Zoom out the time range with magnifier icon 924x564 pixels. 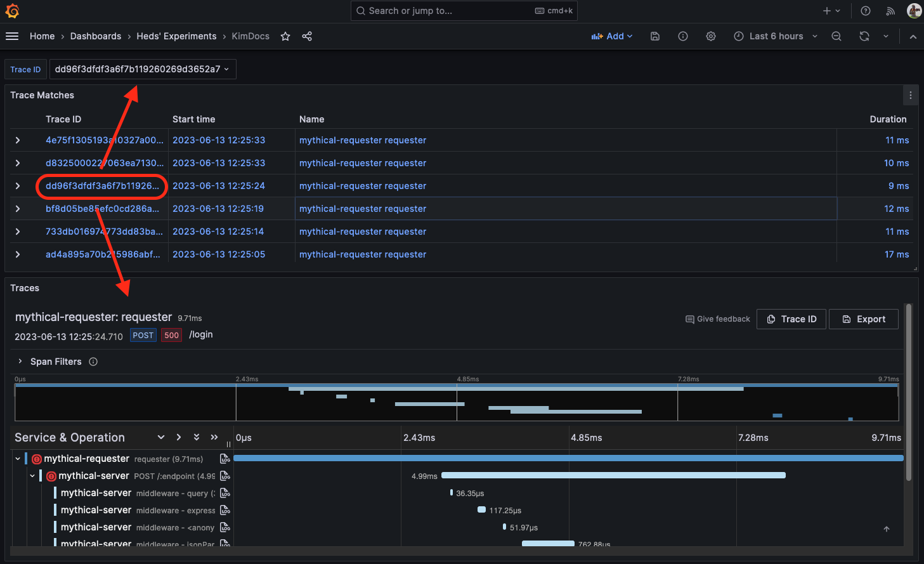point(836,36)
